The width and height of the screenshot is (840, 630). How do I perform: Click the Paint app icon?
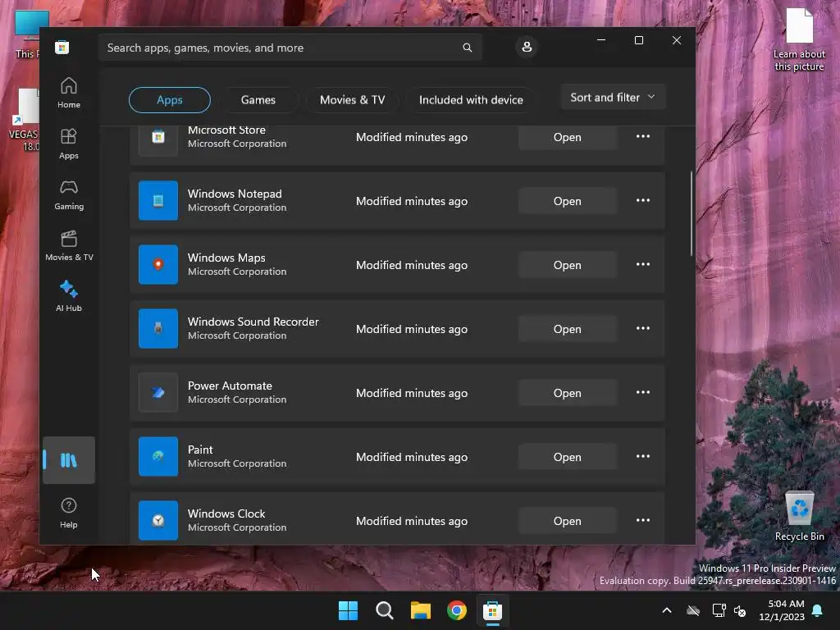click(158, 456)
